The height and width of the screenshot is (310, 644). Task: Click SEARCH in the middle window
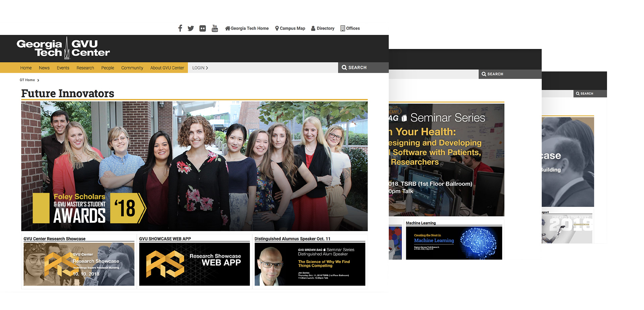[510, 74]
